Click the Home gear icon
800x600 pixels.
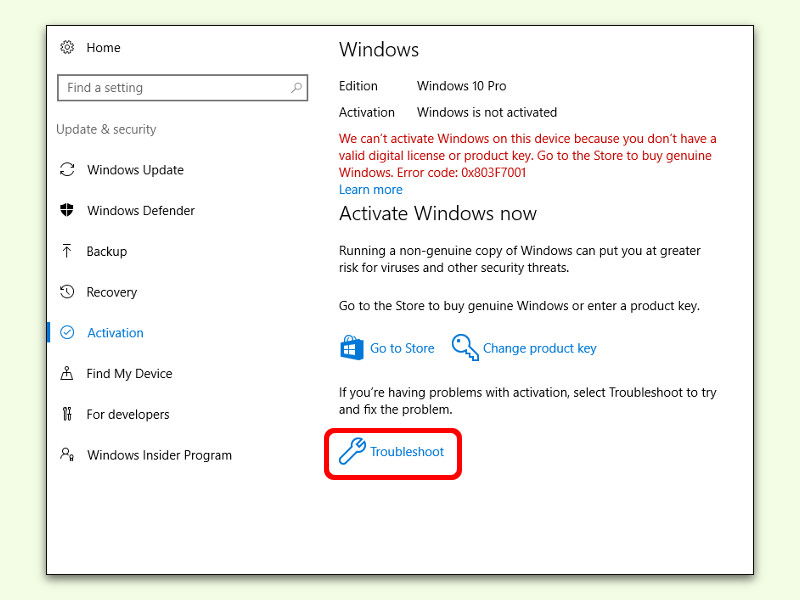coord(67,47)
